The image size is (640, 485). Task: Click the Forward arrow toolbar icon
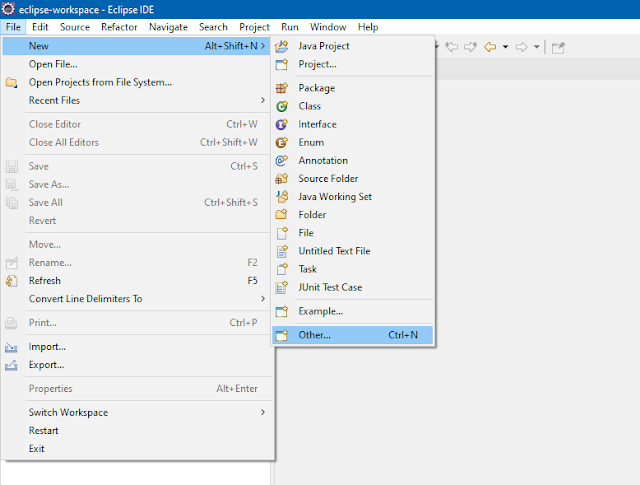point(521,47)
